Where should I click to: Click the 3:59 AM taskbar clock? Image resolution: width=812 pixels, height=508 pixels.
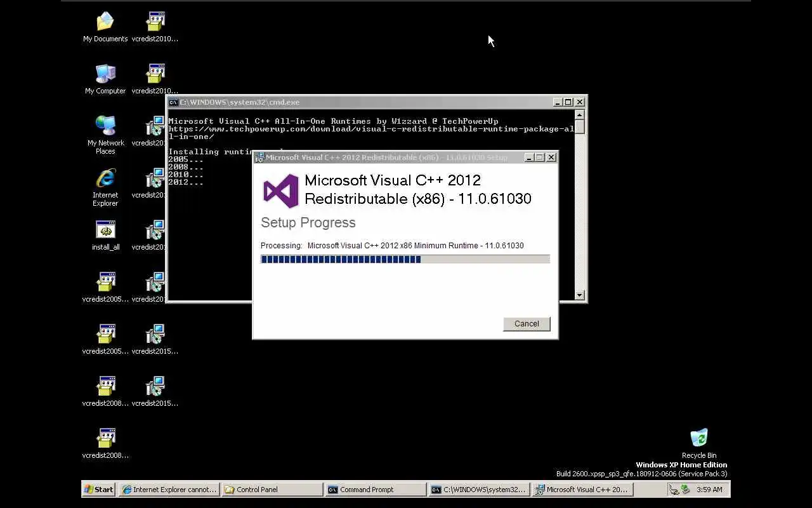click(709, 490)
